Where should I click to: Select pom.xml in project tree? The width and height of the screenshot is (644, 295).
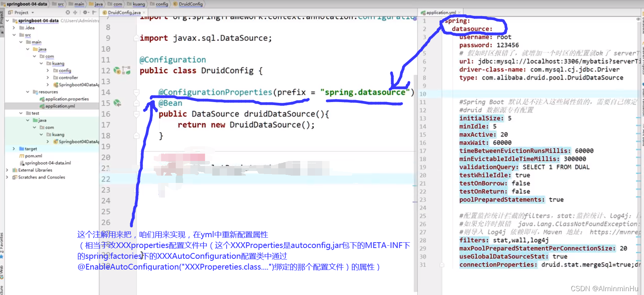[x=30, y=156]
